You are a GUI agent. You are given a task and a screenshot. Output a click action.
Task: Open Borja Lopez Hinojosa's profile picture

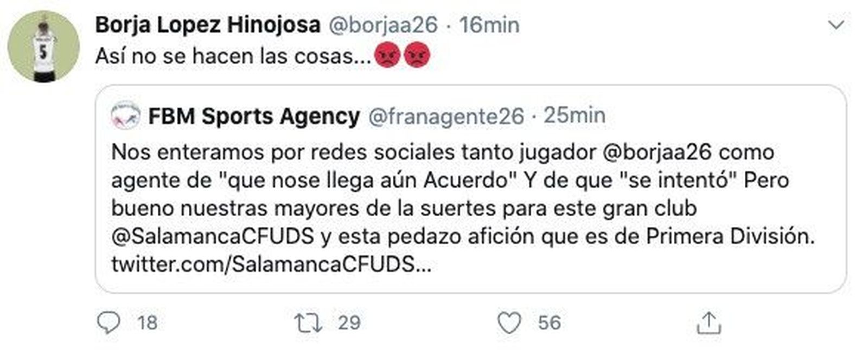(x=43, y=47)
